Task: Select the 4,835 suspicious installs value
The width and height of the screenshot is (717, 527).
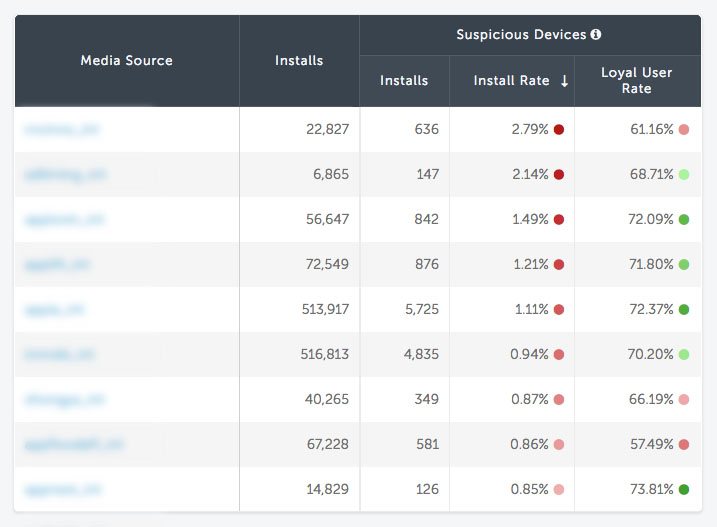Action: pos(421,355)
